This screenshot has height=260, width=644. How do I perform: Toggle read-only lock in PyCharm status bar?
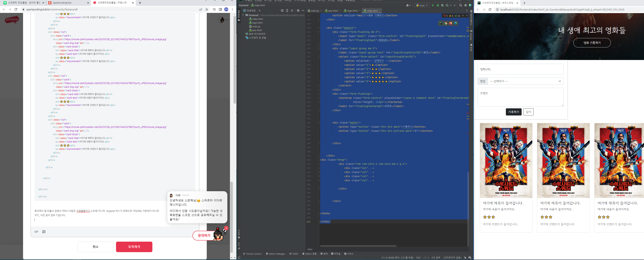pyautogui.click(x=465, y=258)
